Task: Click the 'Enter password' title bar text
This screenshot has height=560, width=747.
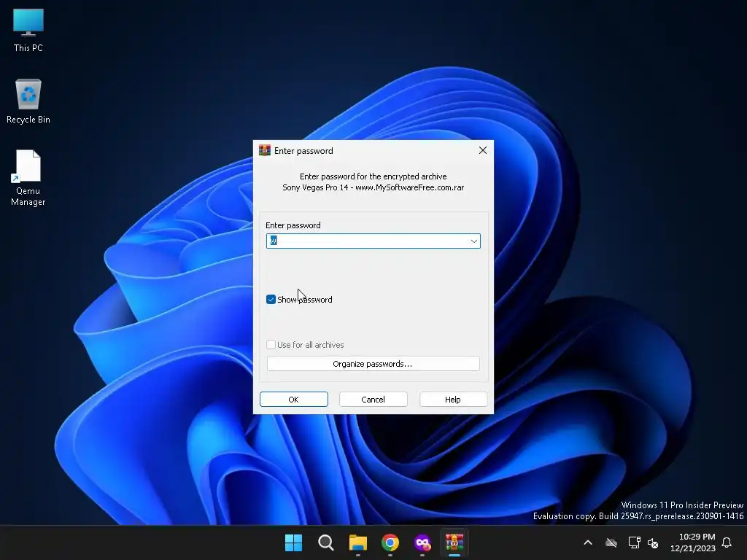Action: [303, 151]
